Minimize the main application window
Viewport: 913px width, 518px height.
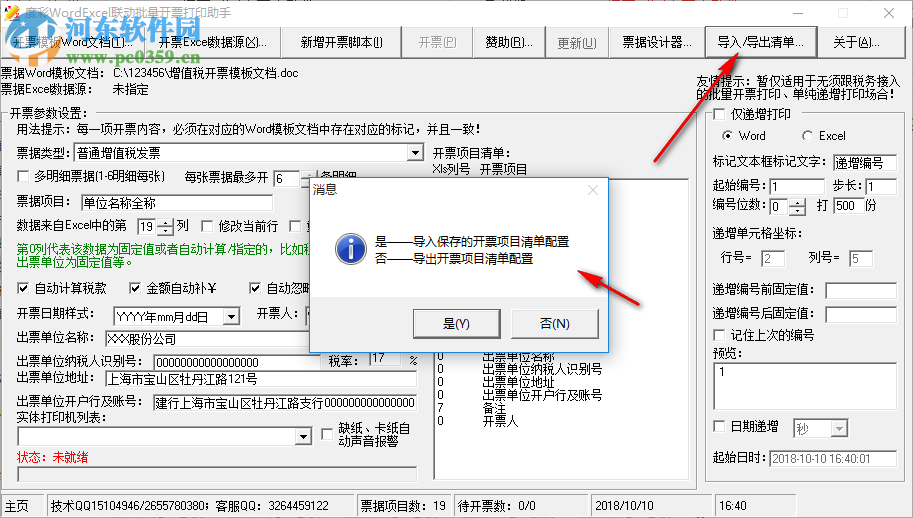[798, 13]
